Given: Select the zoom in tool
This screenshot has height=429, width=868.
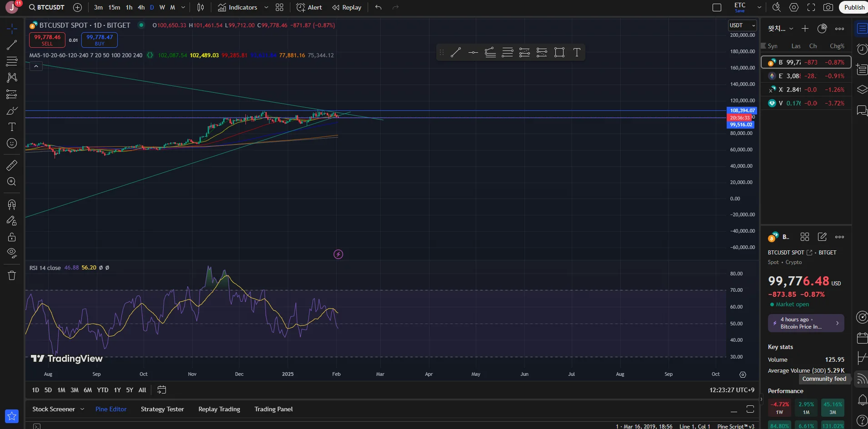Looking at the screenshot, I should (x=12, y=182).
